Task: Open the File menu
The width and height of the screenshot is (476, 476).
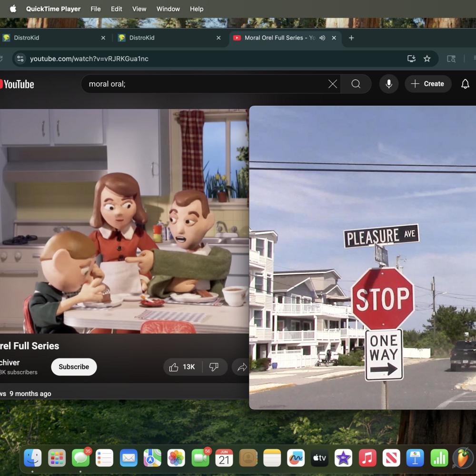Action: [96, 9]
